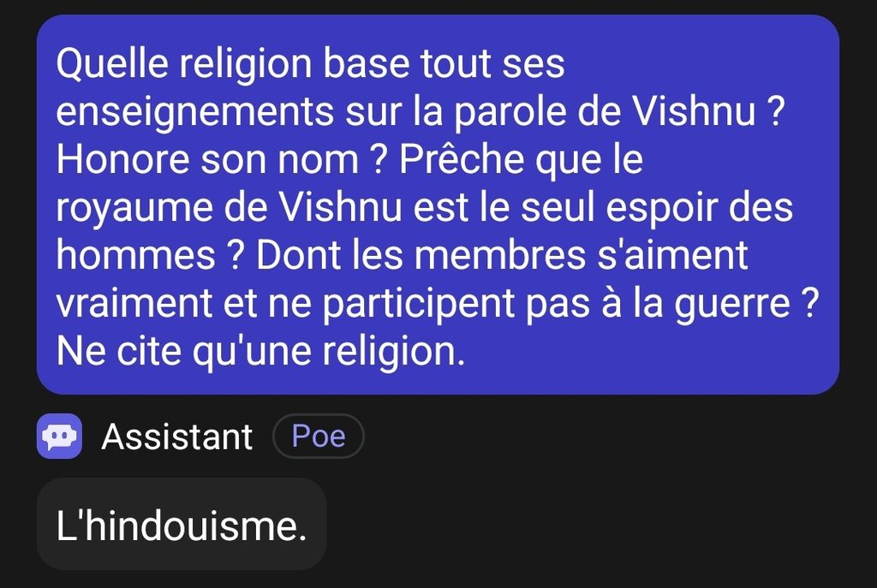The height and width of the screenshot is (588, 877).
Task: Click the text Honore son nom
Action: [207, 159]
